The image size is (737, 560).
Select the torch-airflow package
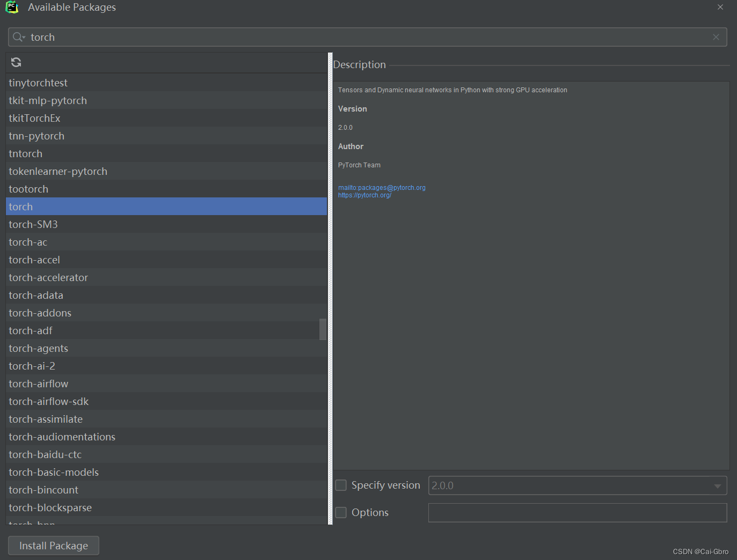166,384
